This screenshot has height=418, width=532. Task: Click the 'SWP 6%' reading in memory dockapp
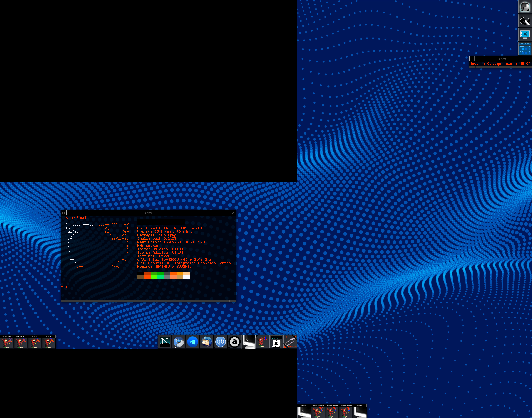pos(525,51)
